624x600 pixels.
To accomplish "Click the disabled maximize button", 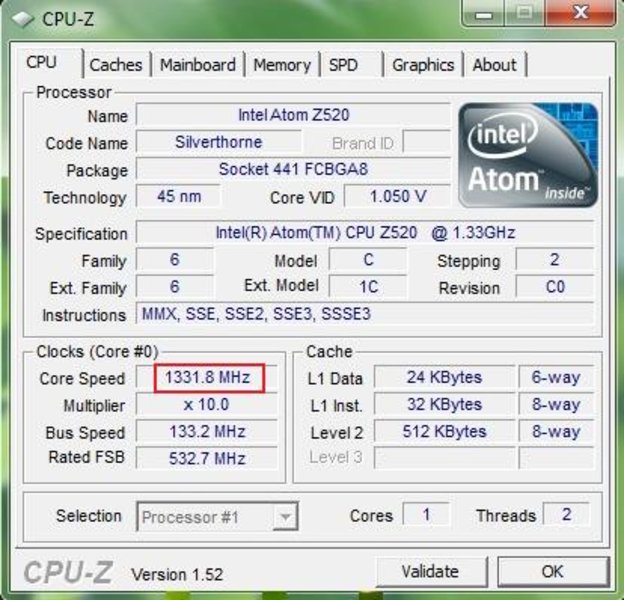I will [x=525, y=14].
